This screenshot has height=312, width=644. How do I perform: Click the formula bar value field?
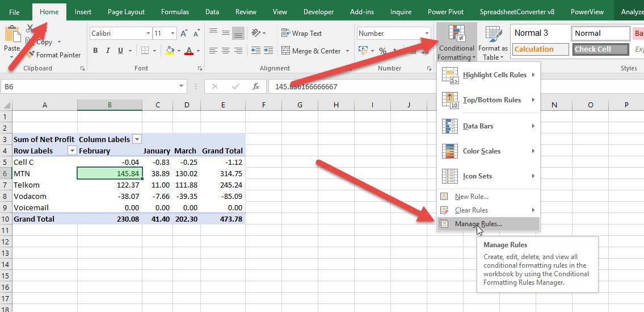pyautogui.click(x=353, y=86)
